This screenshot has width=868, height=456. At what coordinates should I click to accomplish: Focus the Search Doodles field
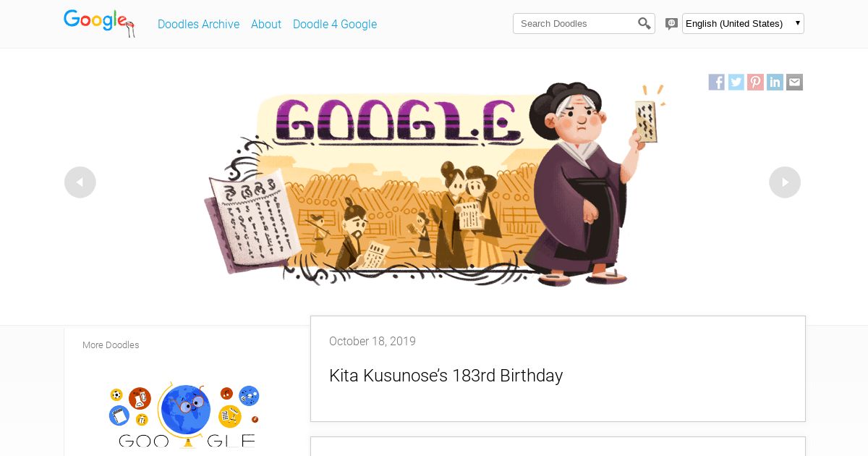(575, 23)
